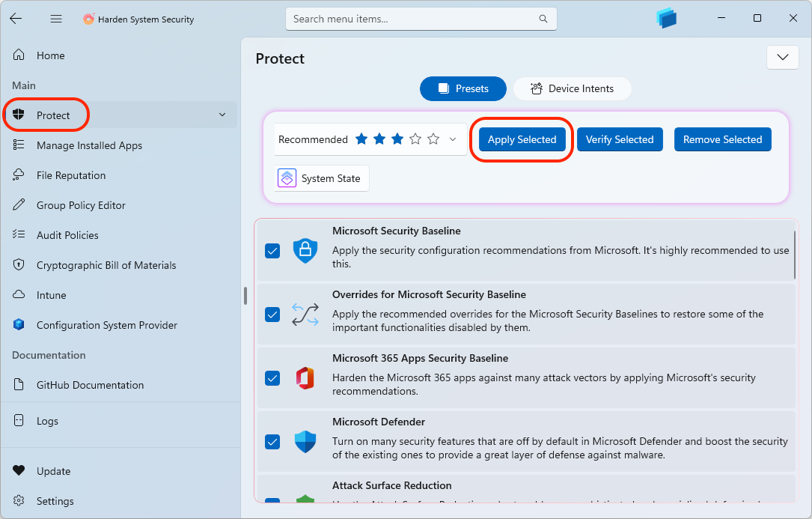Image resolution: width=812 pixels, height=519 pixels.
Task: Toggle the hamburger navigation menu
Action: (56, 19)
